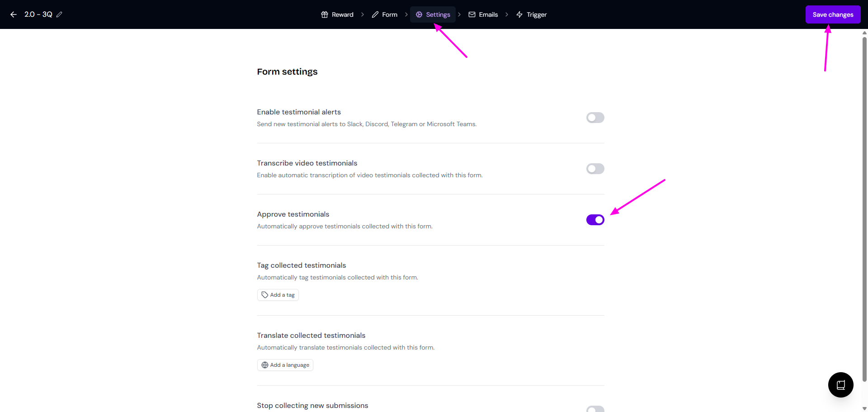This screenshot has width=868, height=412.
Task: Click the pencil icon to rename form
Action: (59, 14)
